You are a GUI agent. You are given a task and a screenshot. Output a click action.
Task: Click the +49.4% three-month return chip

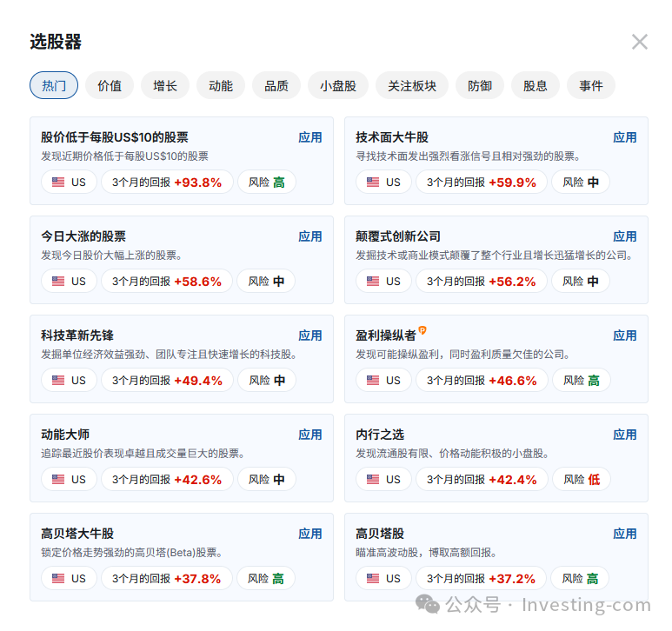pos(167,380)
